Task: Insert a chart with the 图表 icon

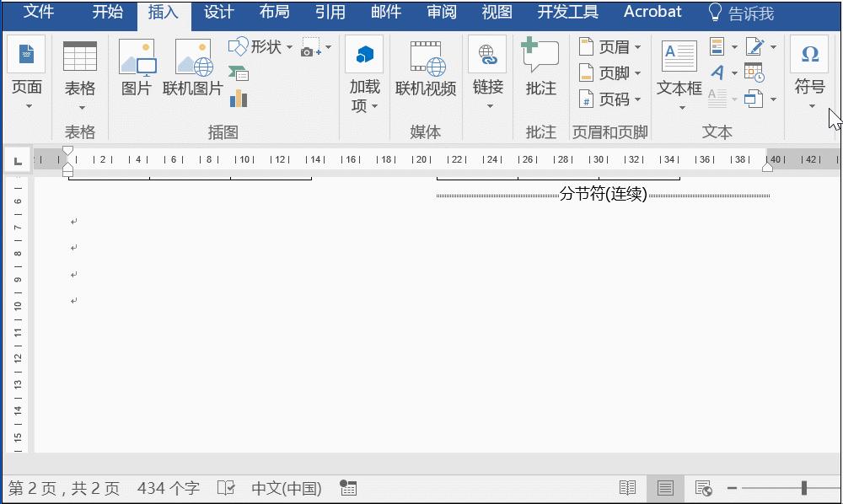Action: [238, 99]
